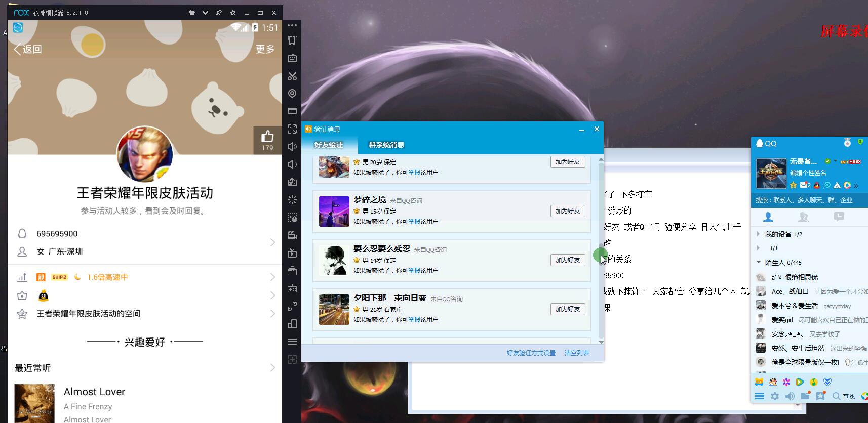868x423 pixels.
Task: Click the 清空列表 link
Action: (x=576, y=353)
